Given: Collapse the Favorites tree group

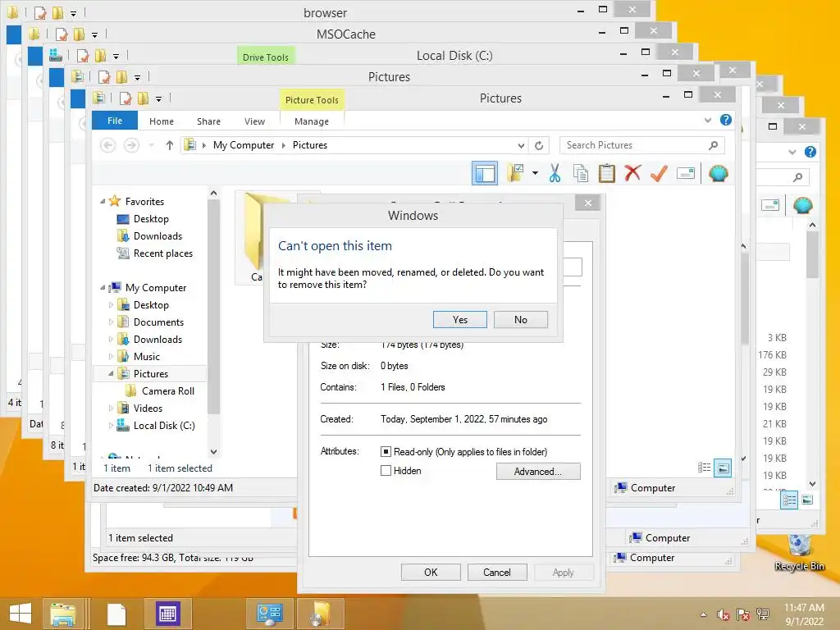Looking at the screenshot, I should point(103,202).
